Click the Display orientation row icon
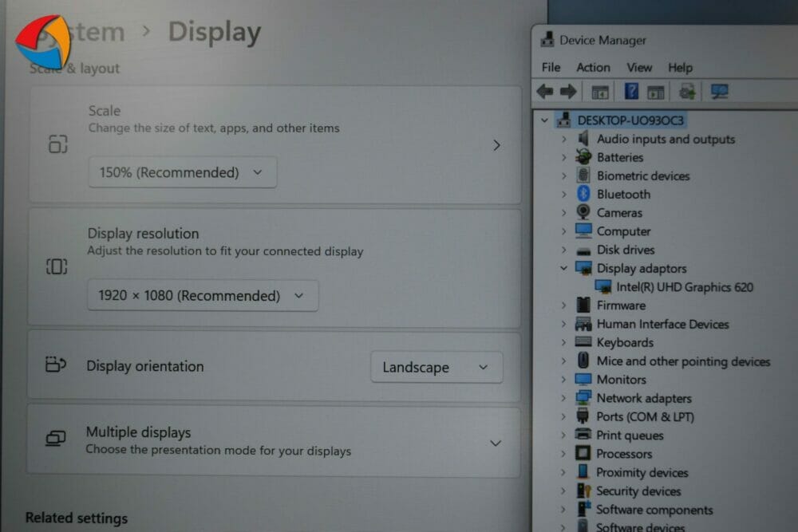 coord(56,365)
